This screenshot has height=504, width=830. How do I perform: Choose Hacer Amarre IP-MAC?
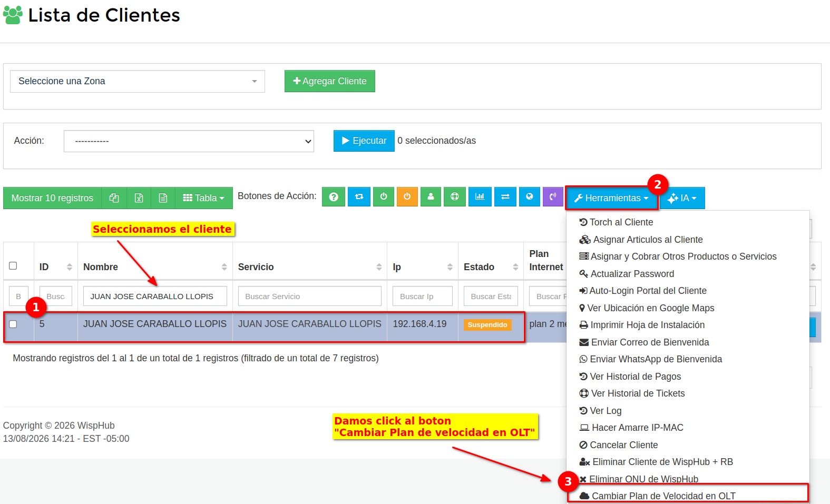pyautogui.click(x=631, y=428)
